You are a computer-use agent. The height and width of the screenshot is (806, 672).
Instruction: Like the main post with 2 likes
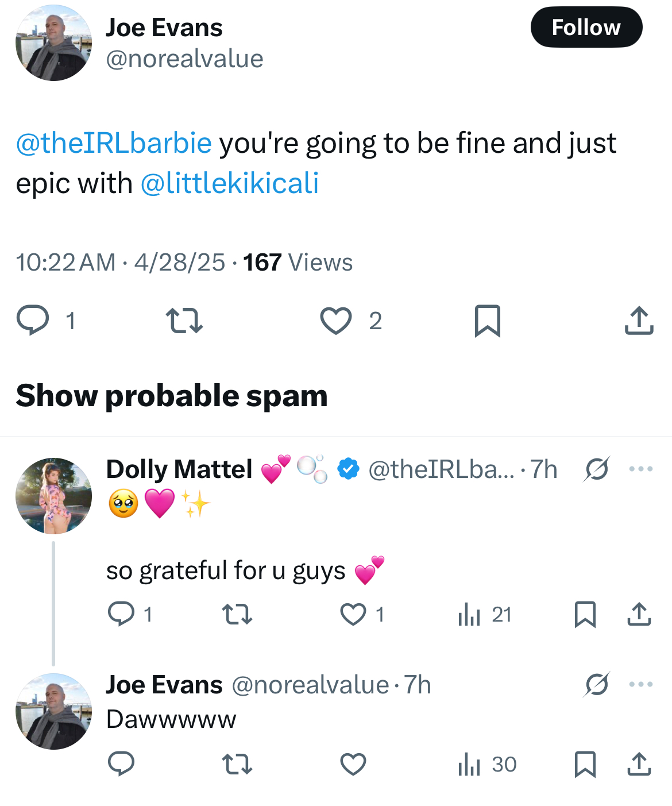(336, 321)
